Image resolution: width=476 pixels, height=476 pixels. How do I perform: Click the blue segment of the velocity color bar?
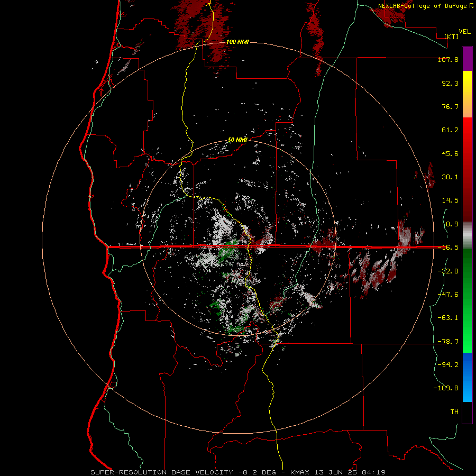[467, 377]
